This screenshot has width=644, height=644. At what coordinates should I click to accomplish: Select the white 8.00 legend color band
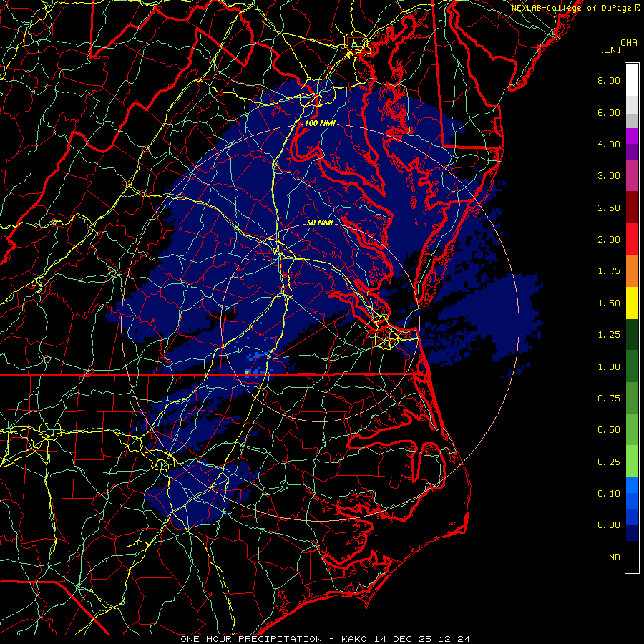click(x=632, y=80)
